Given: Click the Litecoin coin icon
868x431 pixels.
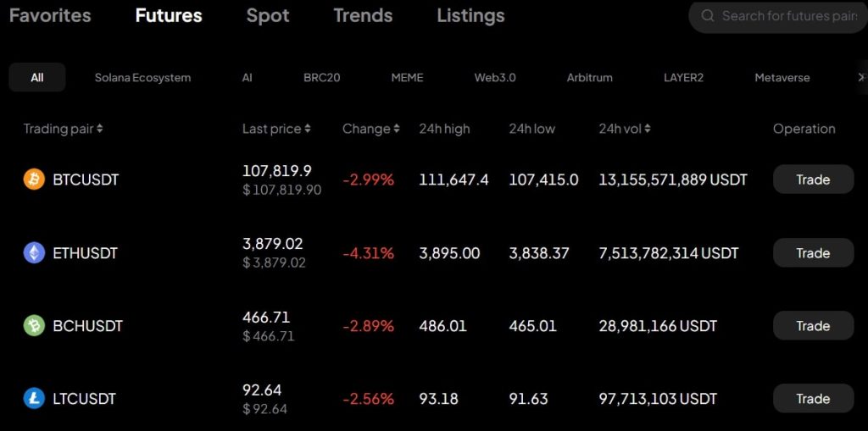Looking at the screenshot, I should (x=34, y=399).
